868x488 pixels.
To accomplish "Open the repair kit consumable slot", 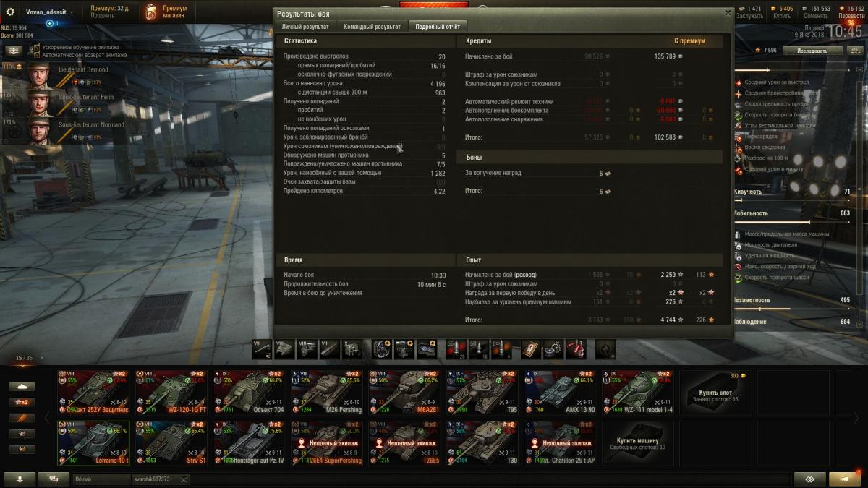I will [553, 349].
